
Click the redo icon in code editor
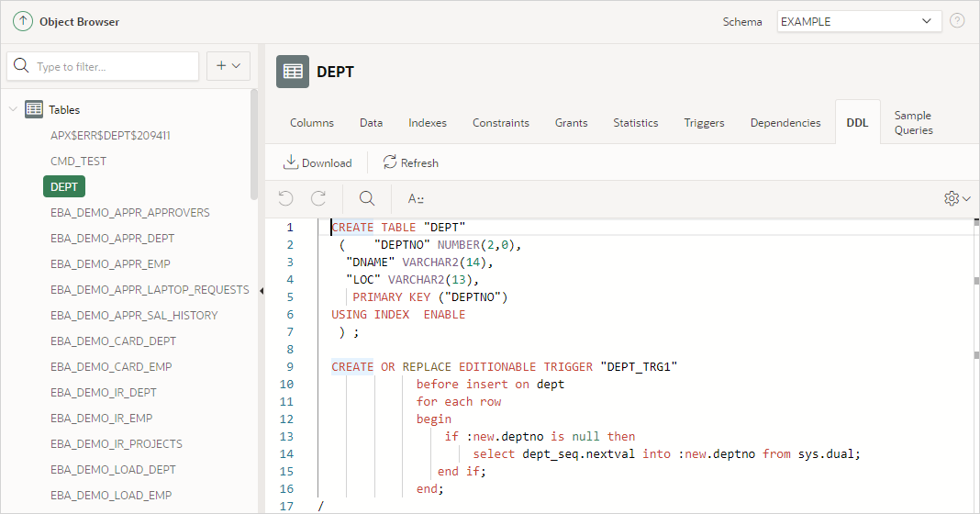tap(318, 198)
